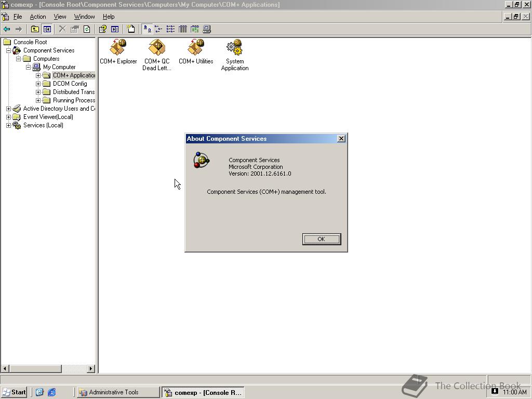The image size is (532, 399).
Task: Collapse the Component Services node
Action: (x=8, y=50)
